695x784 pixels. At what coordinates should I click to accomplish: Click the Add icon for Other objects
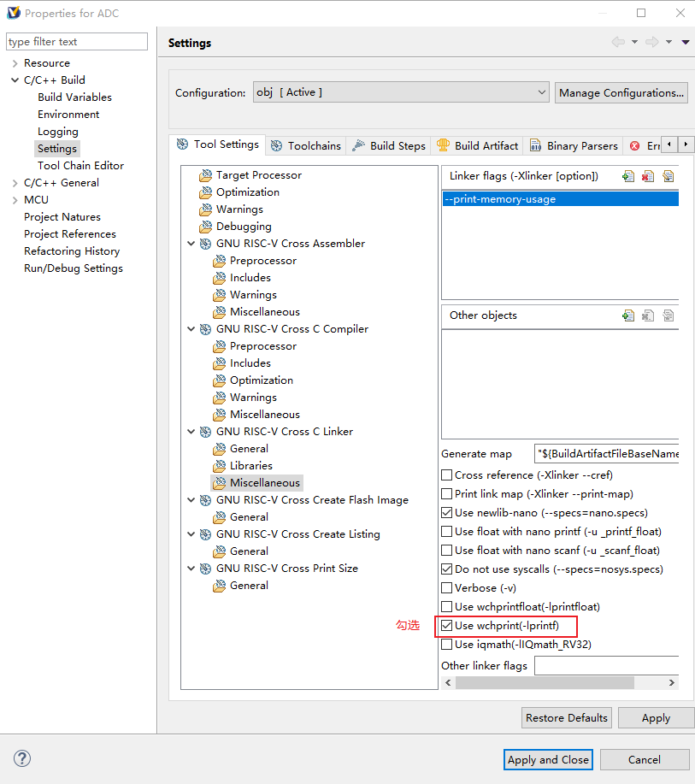(x=628, y=315)
